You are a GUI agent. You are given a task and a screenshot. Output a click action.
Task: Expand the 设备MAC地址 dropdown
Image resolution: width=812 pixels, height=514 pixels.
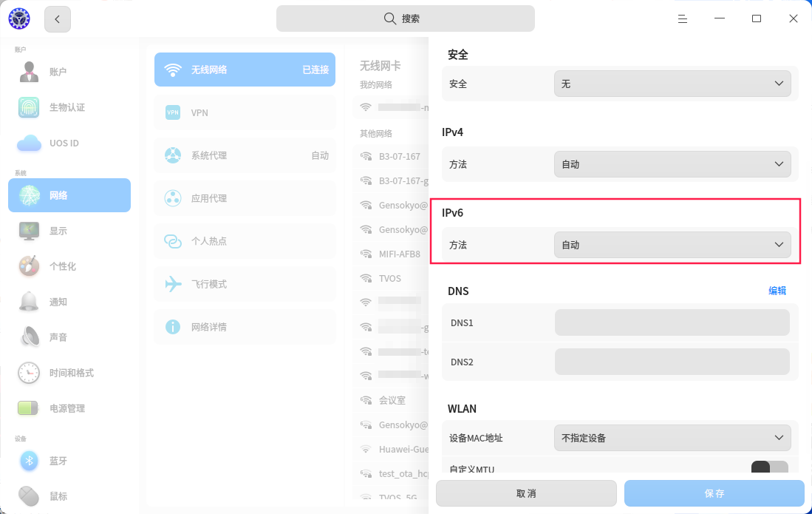tap(672, 438)
